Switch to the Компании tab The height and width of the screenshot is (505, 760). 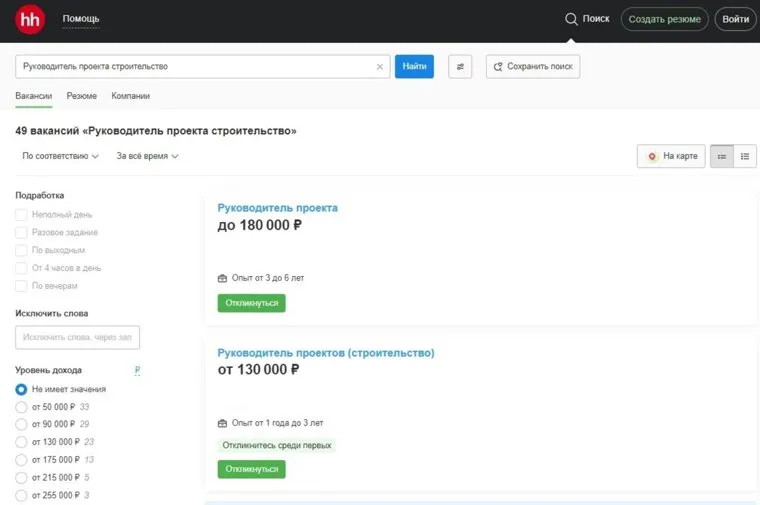tap(130, 96)
